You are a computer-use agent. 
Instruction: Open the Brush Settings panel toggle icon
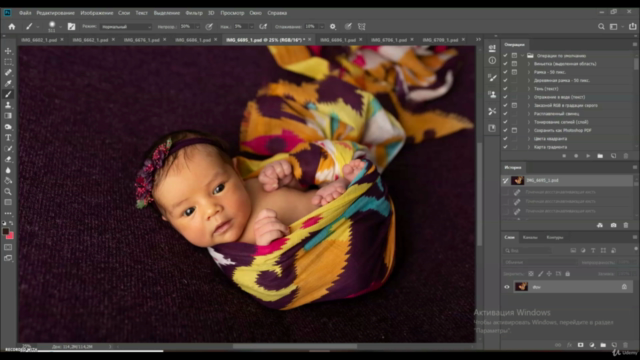[x=71, y=27]
